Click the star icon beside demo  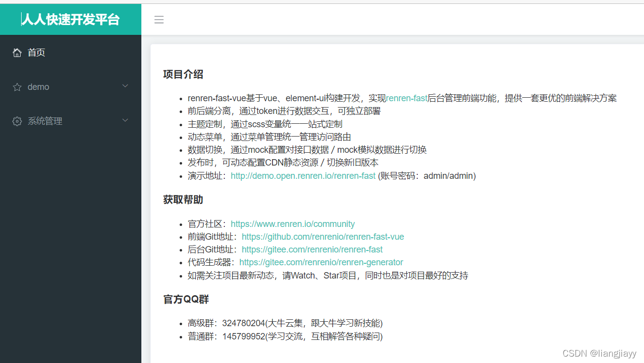click(17, 86)
